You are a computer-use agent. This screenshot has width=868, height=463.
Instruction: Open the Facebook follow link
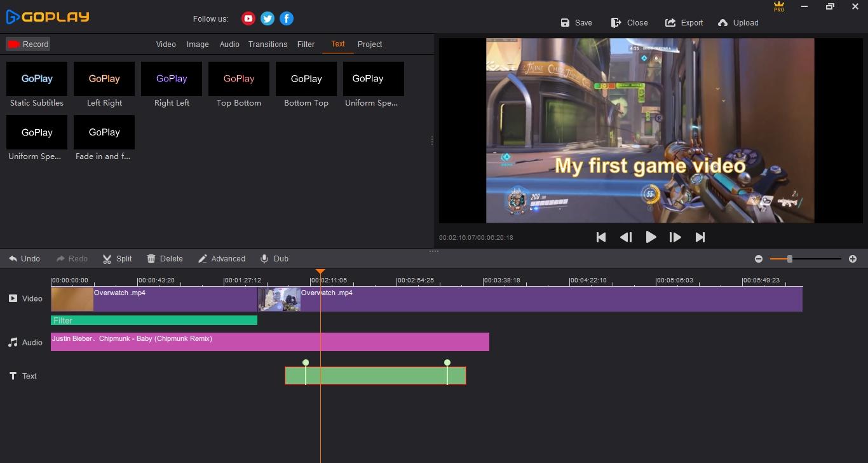[x=287, y=18]
